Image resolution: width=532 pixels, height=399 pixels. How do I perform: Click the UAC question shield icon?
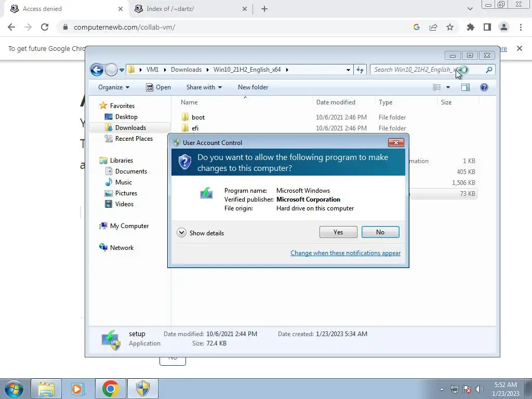pyautogui.click(x=185, y=162)
